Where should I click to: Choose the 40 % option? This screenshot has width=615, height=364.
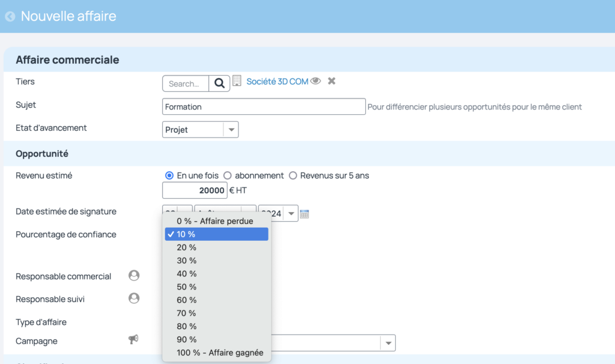(216, 274)
